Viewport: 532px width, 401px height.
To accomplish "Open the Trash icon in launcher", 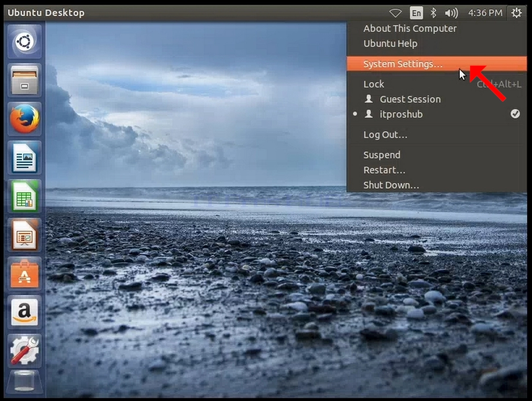I will [24, 382].
